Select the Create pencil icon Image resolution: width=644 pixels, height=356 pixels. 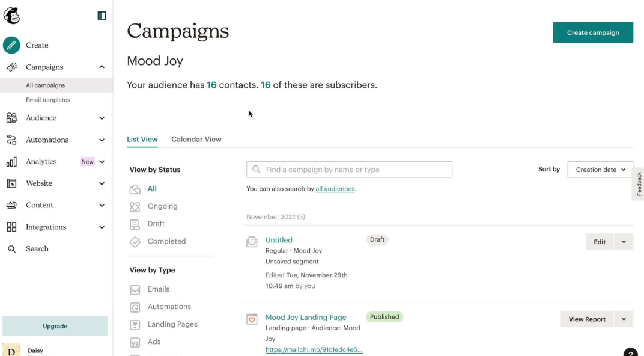coord(11,44)
